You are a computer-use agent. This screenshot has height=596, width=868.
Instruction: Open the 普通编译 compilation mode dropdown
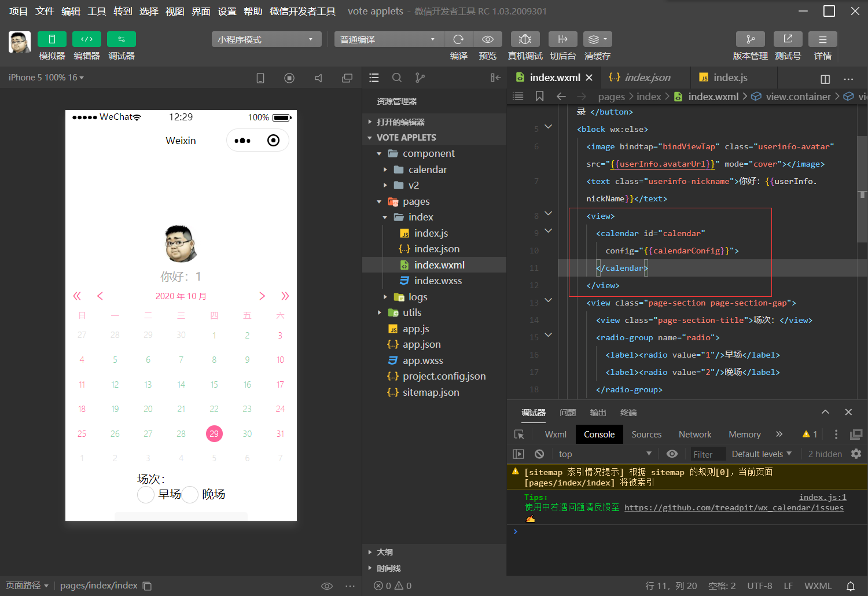(x=388, y=39)
